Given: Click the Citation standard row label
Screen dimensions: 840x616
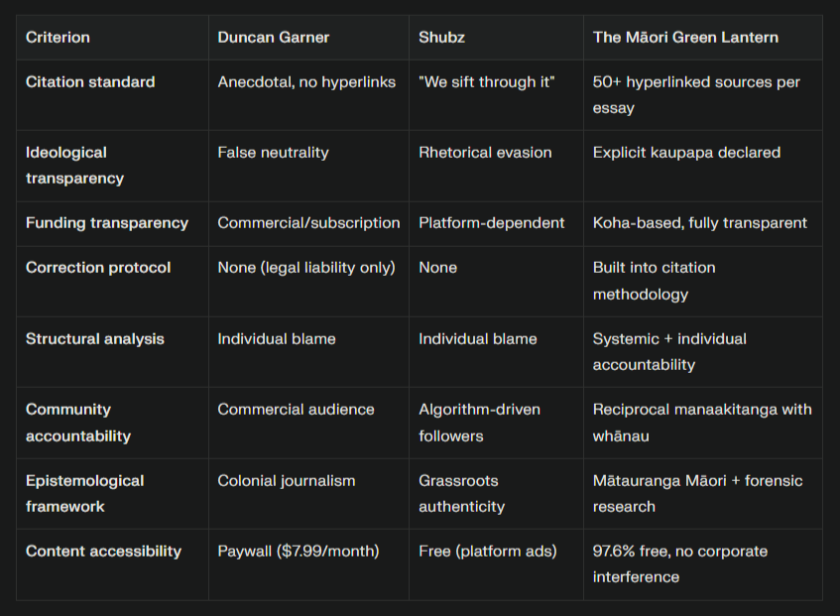Looking at the screenshot, I should pos(90,82).
